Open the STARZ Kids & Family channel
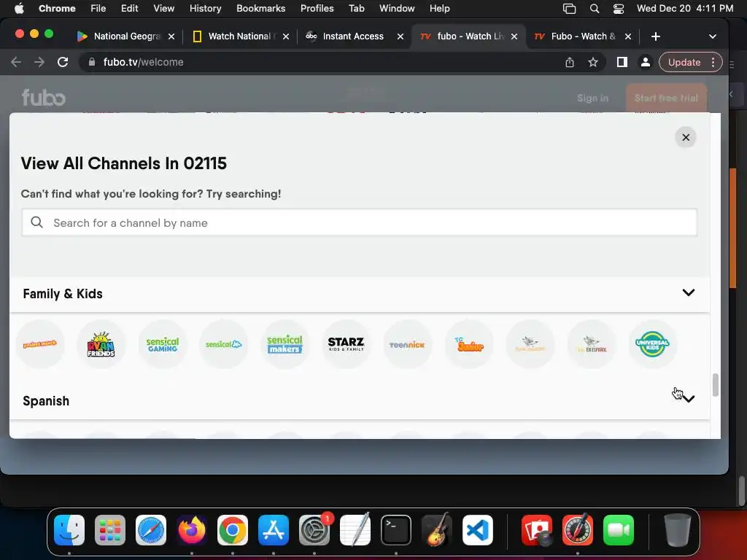This screenshot has height=560, width=747. 346,344
